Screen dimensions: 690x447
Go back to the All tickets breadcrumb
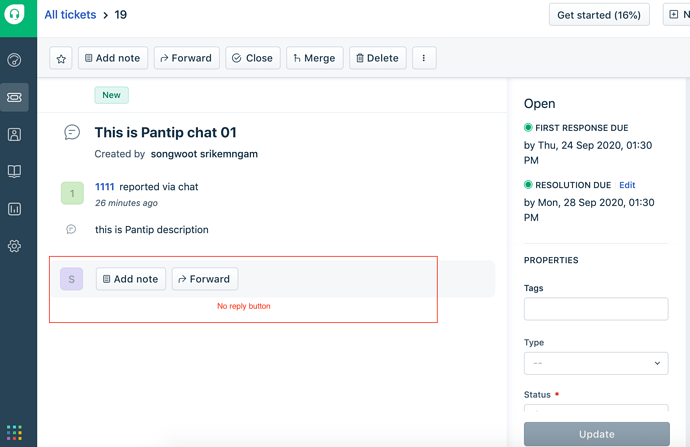click(70, 15)
